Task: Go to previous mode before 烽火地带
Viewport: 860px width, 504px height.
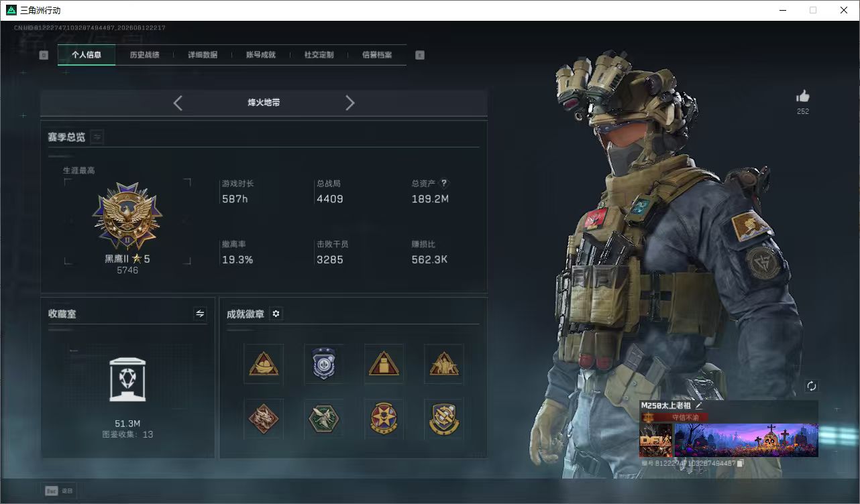Action: point(178,103)
